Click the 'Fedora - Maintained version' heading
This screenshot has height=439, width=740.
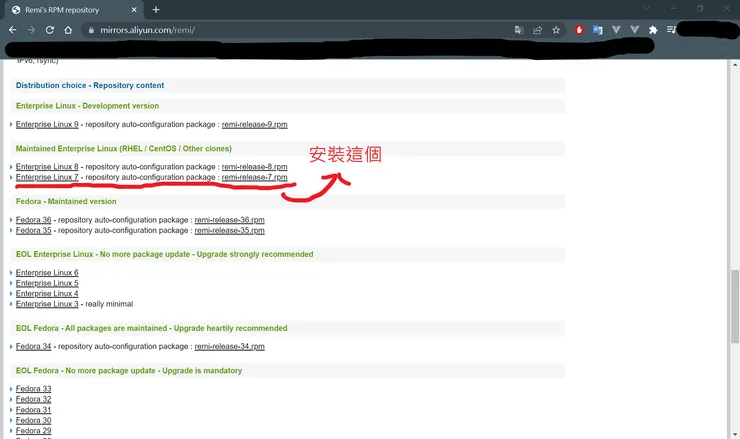click(66, 201)
